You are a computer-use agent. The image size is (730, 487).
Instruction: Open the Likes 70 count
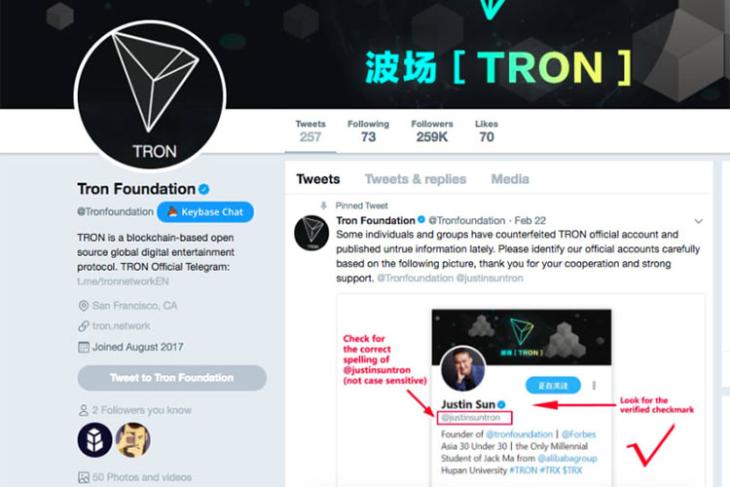487,131
